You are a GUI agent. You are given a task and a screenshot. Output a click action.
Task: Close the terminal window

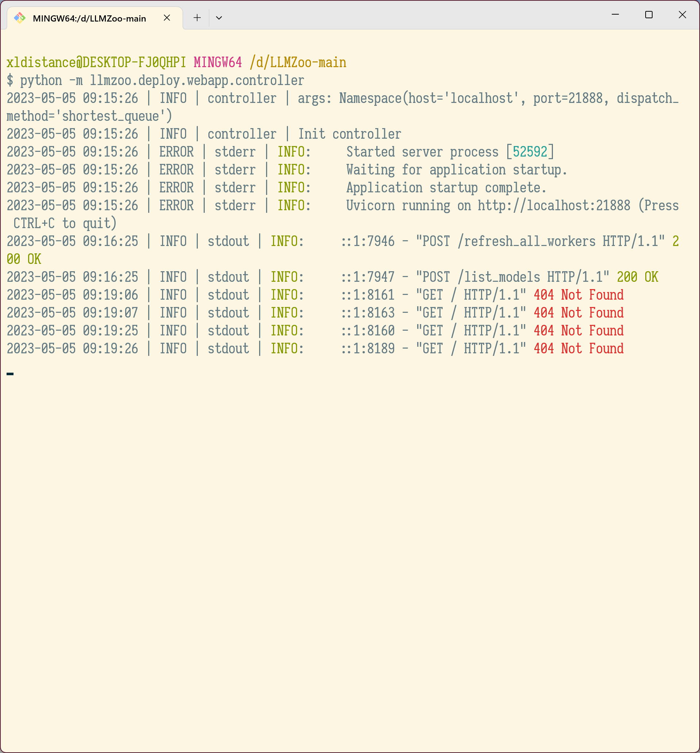point(682,15)
